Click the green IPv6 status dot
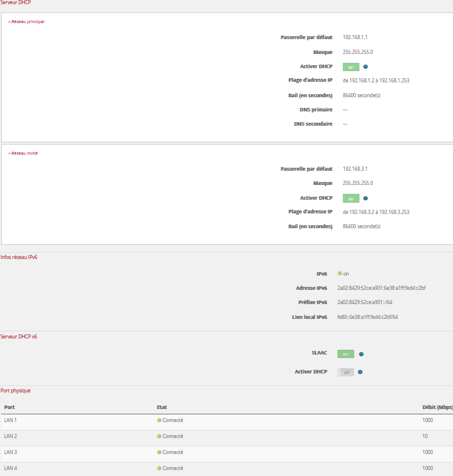Screen dimensions: 453x476 pyautogui.click(x=340, y=274)
